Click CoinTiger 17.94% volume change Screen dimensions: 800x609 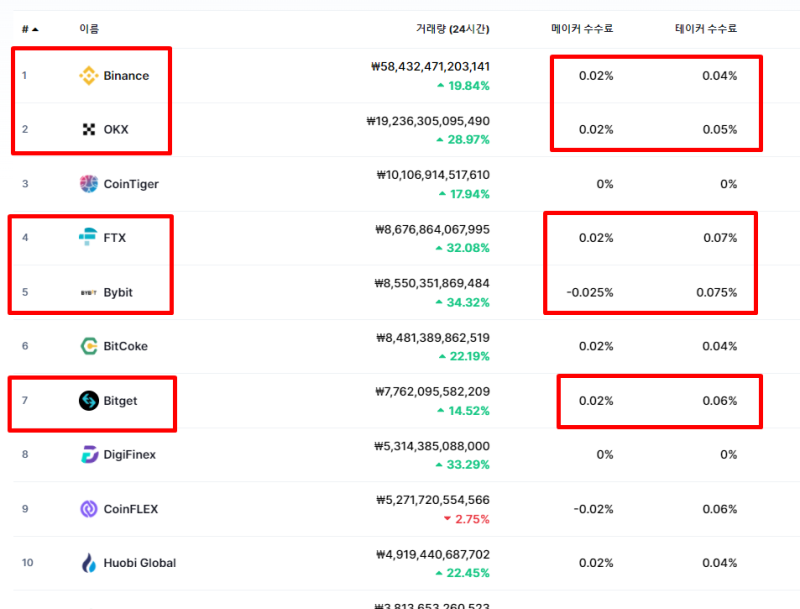coord(464,194)
